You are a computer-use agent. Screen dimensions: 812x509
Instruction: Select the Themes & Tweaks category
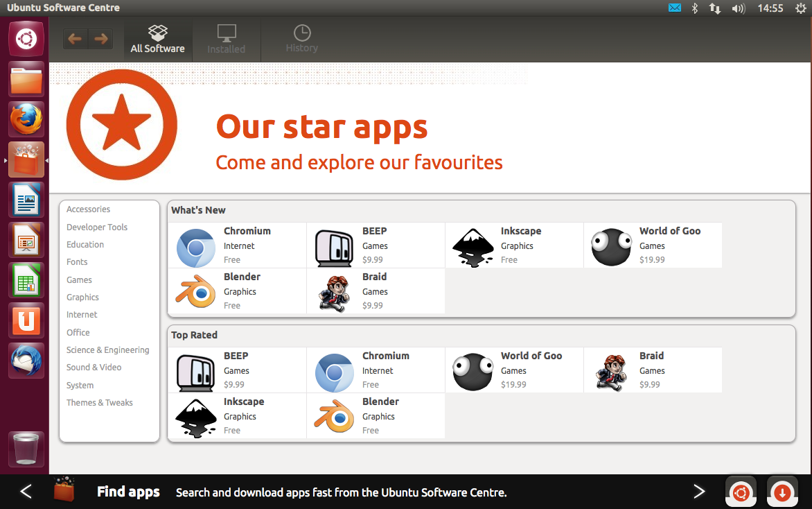[x=100, y=403]
